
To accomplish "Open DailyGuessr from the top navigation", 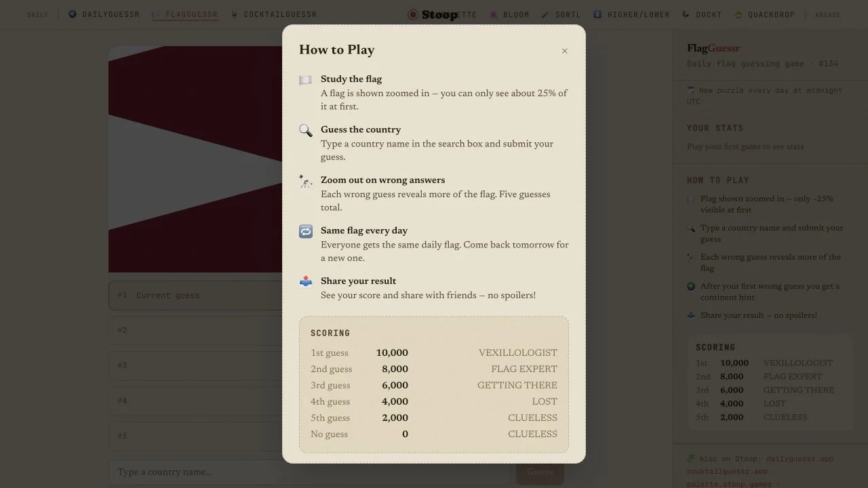I will pyautogui.click(x=111, y=14).
